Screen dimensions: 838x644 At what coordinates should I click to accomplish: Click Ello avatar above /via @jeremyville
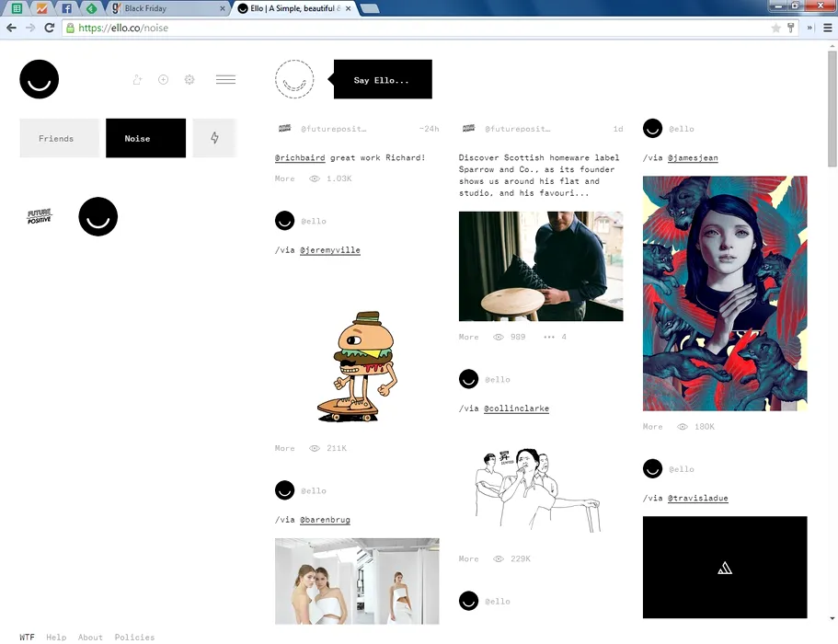[x=284, y=221]
